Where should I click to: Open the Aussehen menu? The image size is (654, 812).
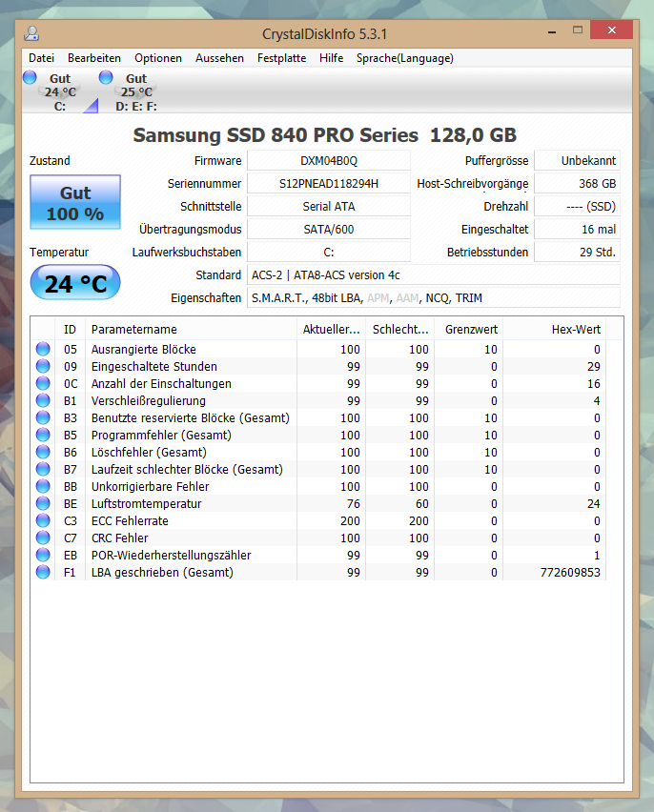point(219,58)
